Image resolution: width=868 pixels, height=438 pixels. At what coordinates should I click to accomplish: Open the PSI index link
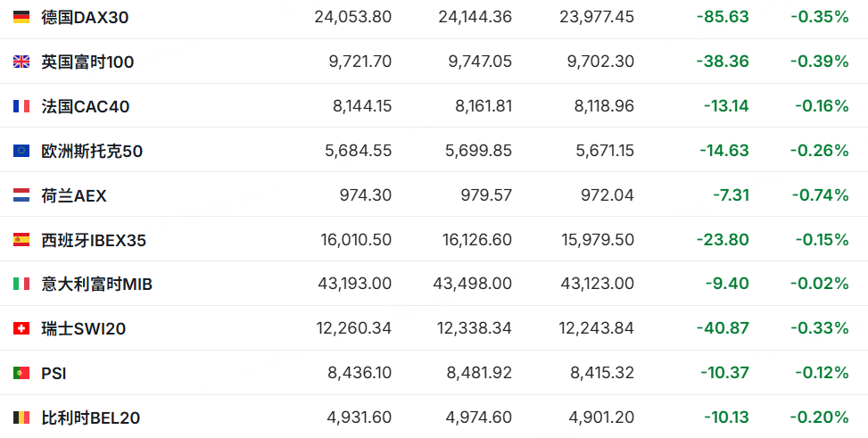[54, 373]
